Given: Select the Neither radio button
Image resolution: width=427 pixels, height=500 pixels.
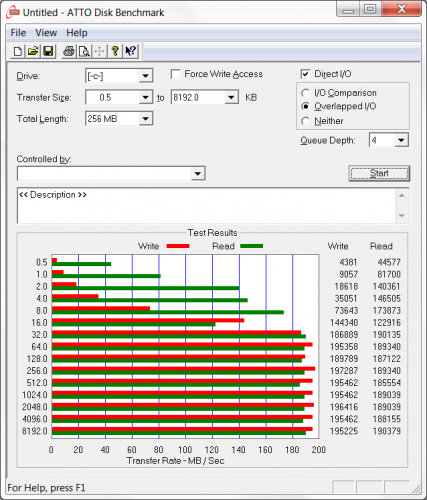Looking at the screenshot, I should (x=305, y=121).
